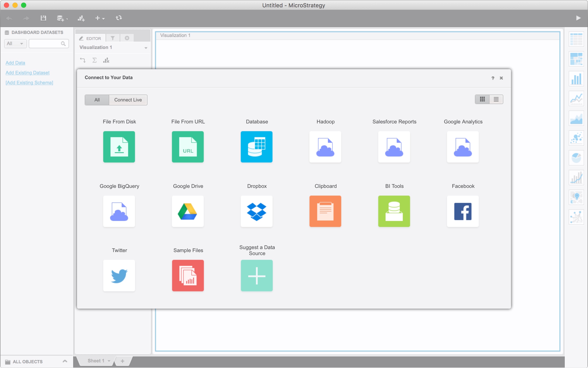Enter presentation mode with play button
588x368 pixels.
pos(578,18)
